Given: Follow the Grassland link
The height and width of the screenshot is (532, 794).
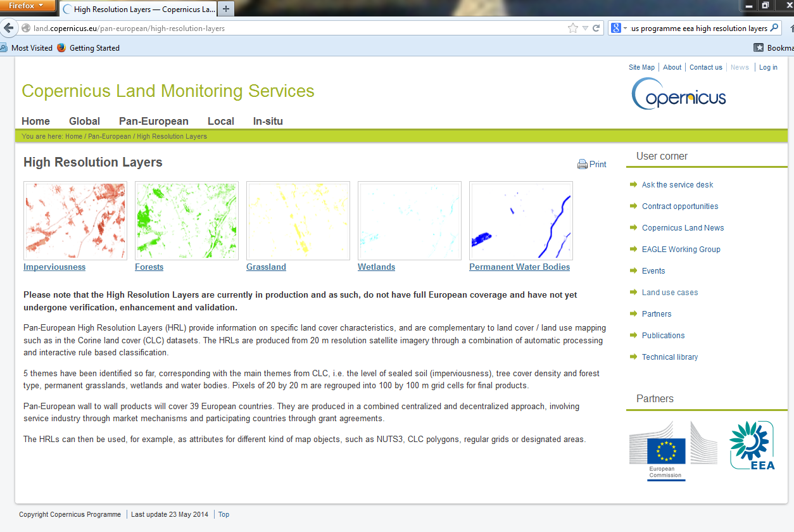Looking at the screenshot, I should tap(266, 267).
